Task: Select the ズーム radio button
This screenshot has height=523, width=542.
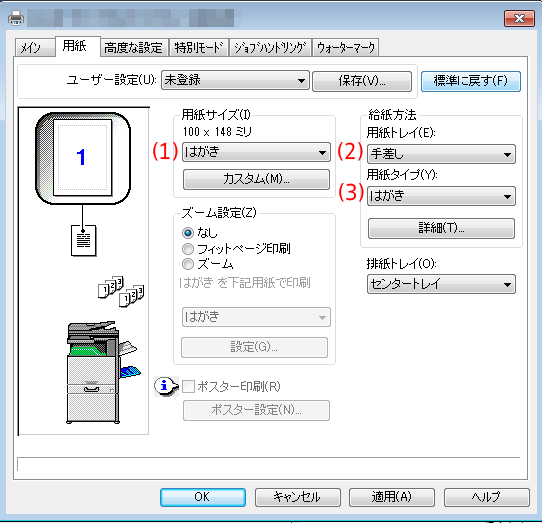Action: point(188,264)
